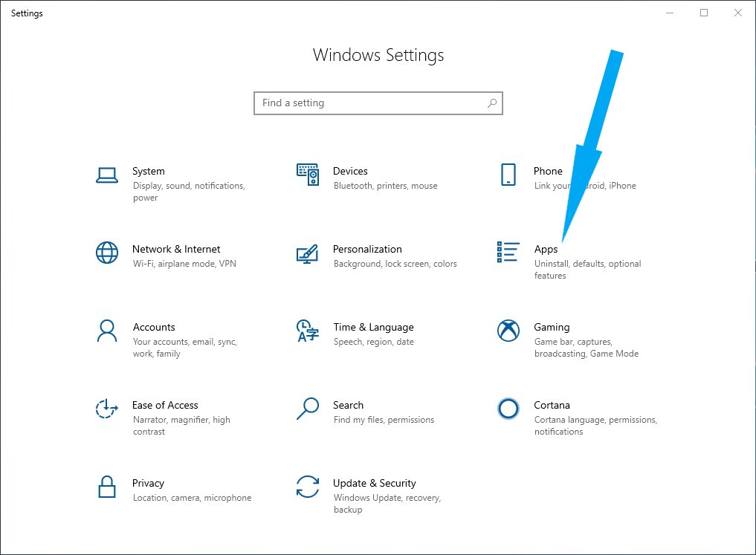
Task: Click 'Location, camera, microphone' description
Action: coord(192,498)
